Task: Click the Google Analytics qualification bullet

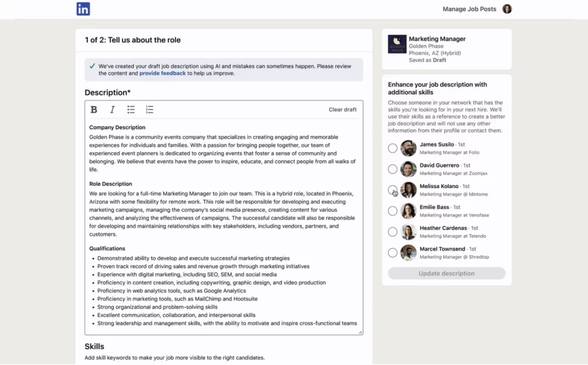Action: [171, 291]
